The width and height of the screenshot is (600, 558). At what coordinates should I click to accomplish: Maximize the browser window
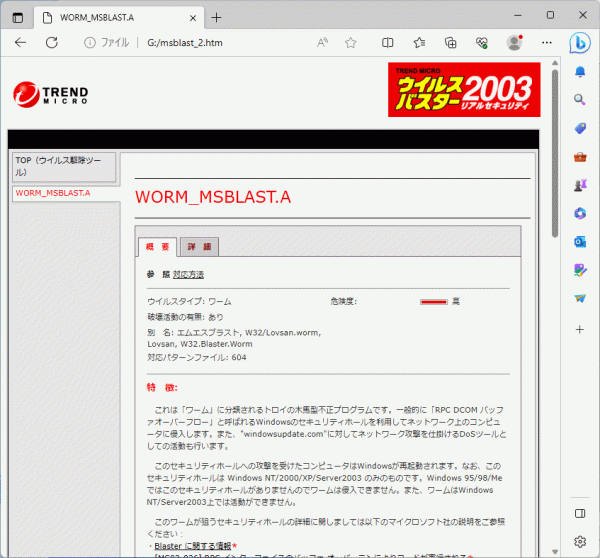click(550, 15)
